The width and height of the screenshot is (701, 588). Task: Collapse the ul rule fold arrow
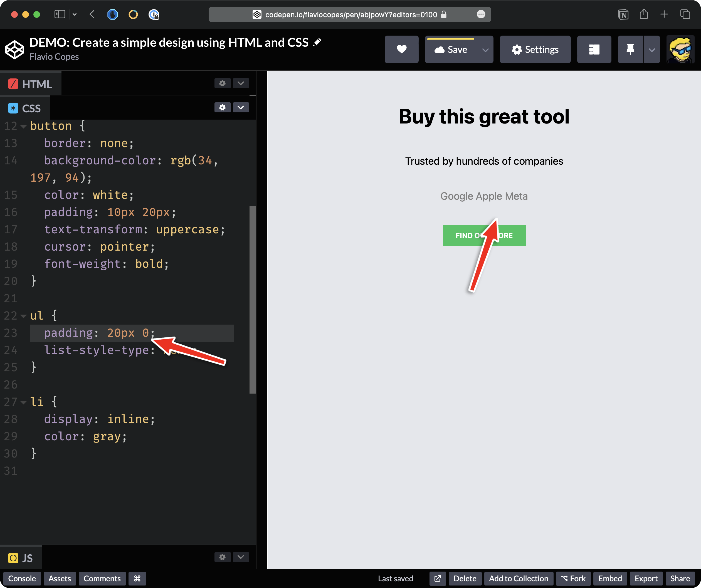tap(23, 316)
